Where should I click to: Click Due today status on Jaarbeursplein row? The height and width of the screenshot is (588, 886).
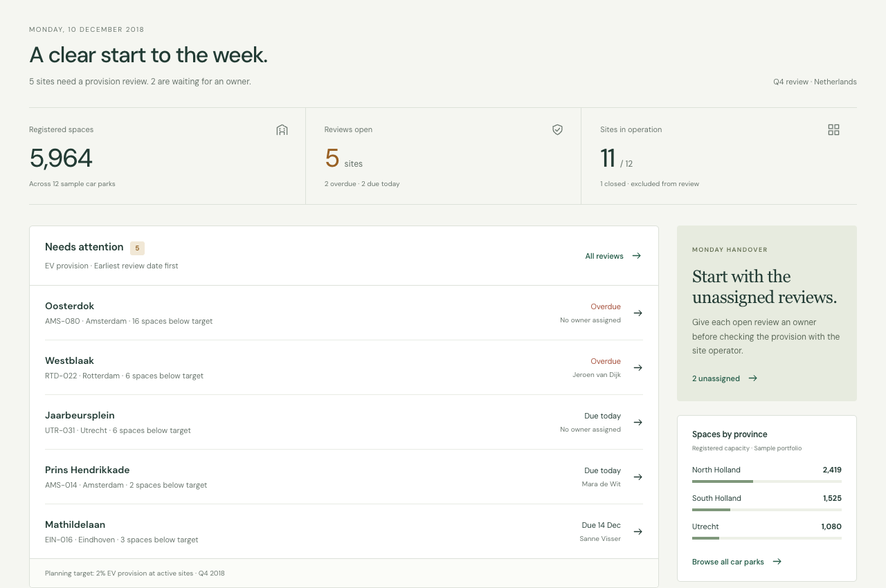click(x=602, y=416)
